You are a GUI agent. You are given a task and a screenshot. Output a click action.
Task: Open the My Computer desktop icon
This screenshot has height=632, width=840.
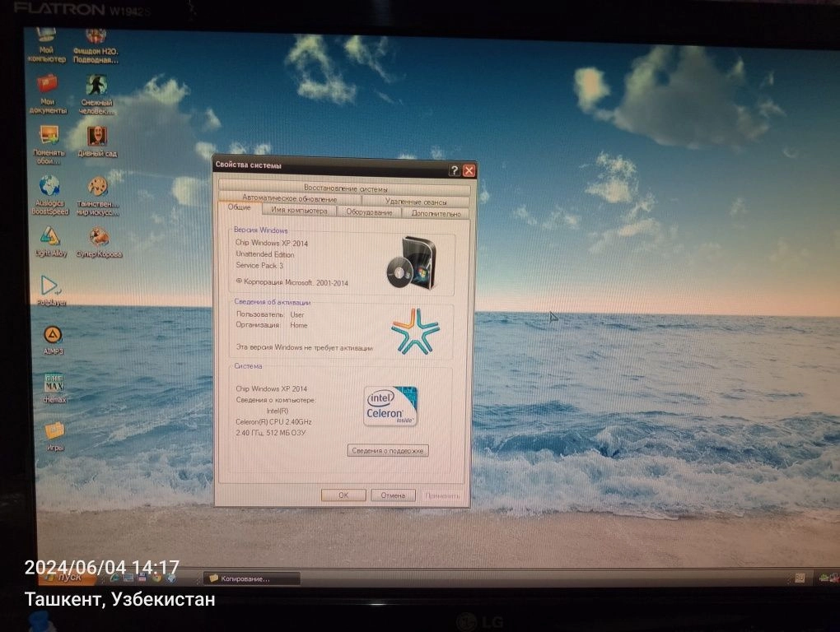click(47, 44)
